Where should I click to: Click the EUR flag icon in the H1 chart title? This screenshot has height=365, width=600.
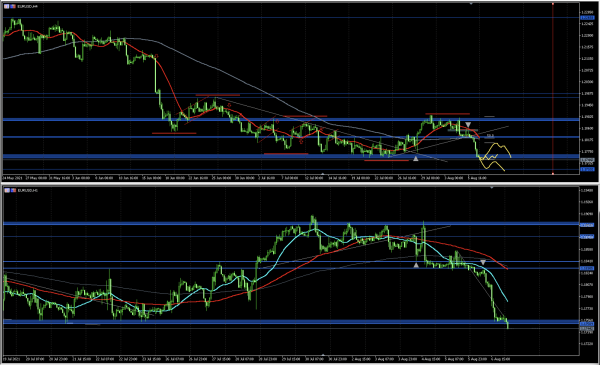(x=7, y=190)
